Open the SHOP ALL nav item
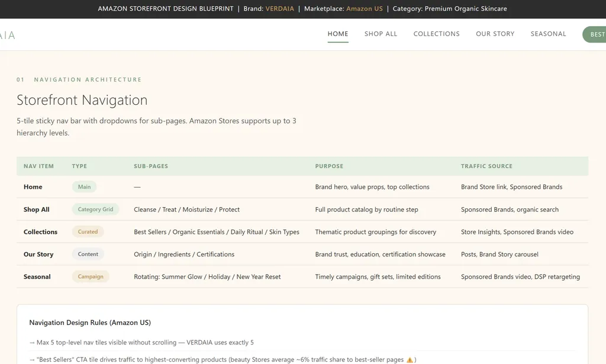The height and width of the screenshot is (364, 606). tap(381, 34)
